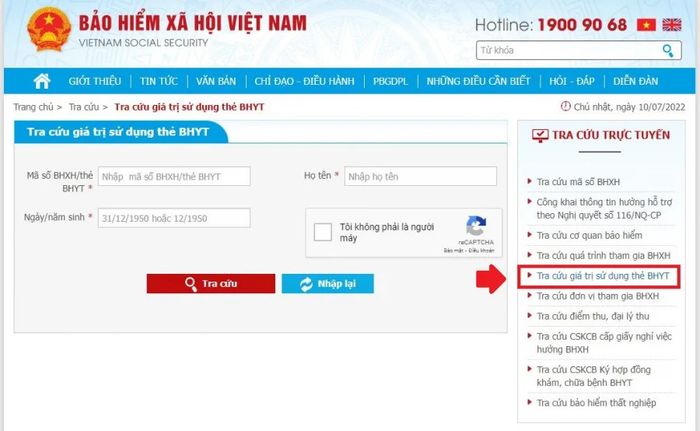
Task: Click the monitor icon next to Tra cứu trực tuyến
Action: [540, 135]
